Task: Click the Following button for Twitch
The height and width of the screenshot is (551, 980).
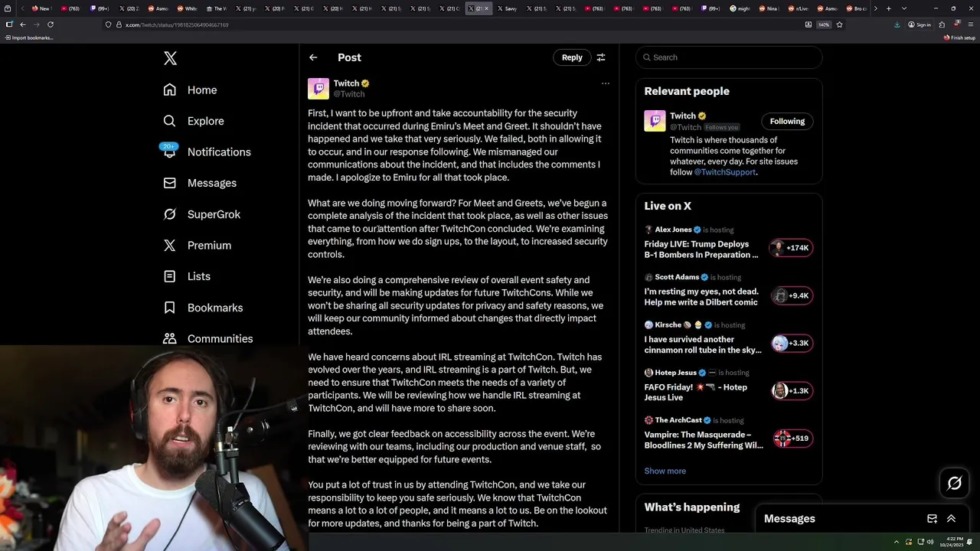Action: [787, 121]
